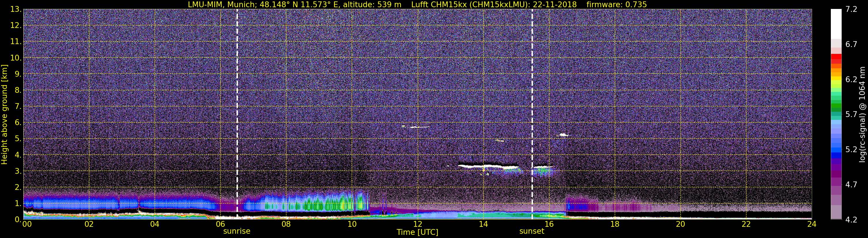This screenshot has width=868, height=238.
Task: Click the white cloud layer near 3 km at 14 UTC
Action: (x=489, y=166)
